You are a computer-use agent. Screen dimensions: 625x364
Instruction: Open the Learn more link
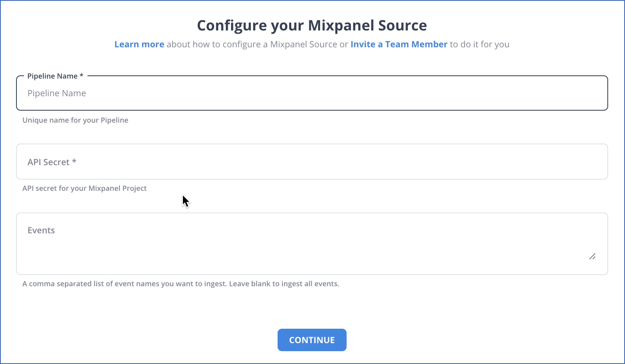pos(139,44)
